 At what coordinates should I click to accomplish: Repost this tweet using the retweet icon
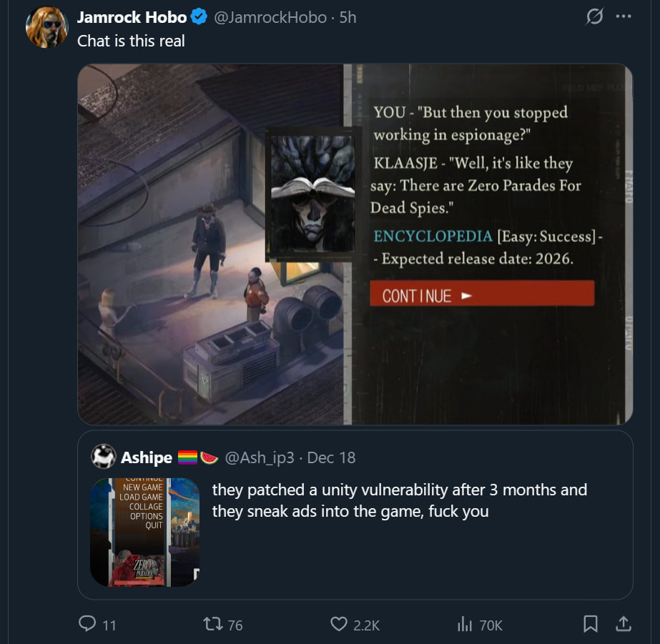coord(213,624)
